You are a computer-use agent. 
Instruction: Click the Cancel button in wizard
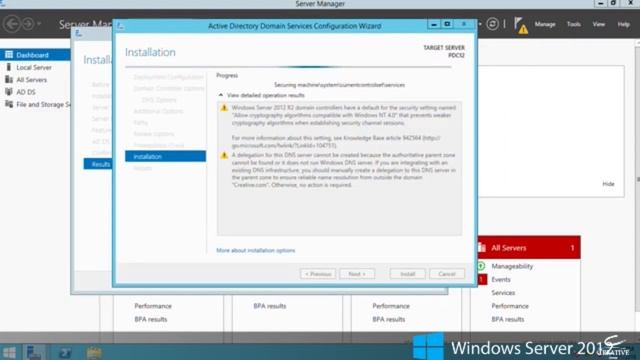tap(447, 274)
